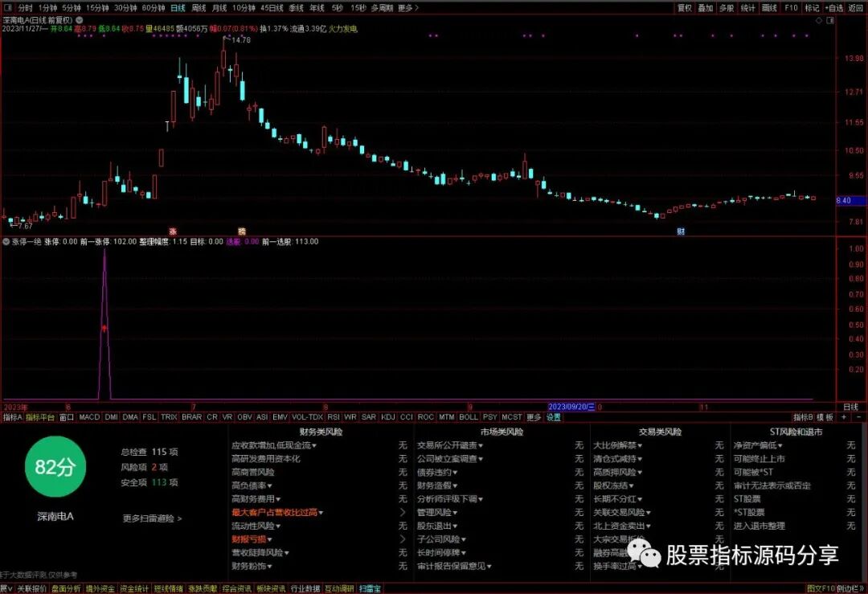Viewport: 868px width, 594px height.
Task: Open 更多 indicators in indicator bar
Action: [x=534, y=417]
